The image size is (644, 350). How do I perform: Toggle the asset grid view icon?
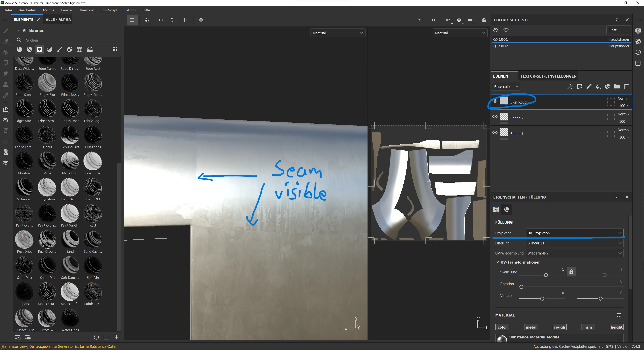[115, 49]
